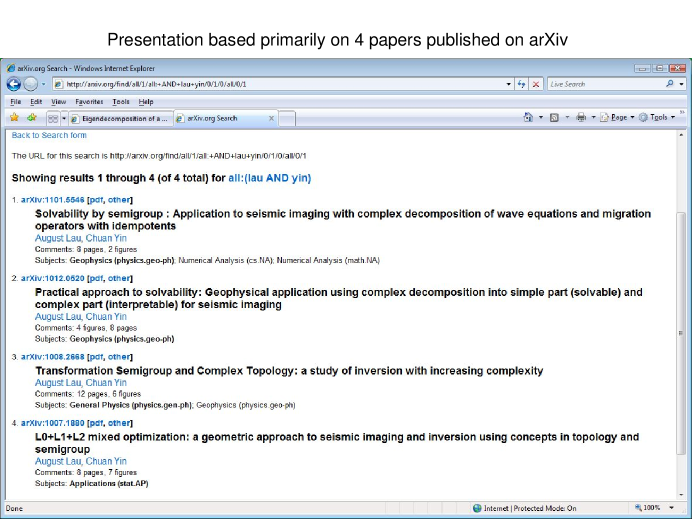Open other formats link for arXiv:1012.0520
The width and height of the screenshot is (692, 519).
(x=119, y=278)
